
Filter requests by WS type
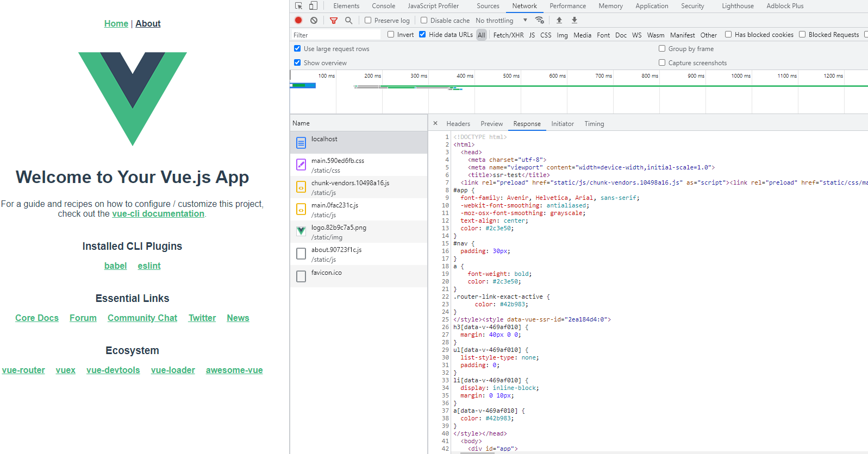pos(636,35)
